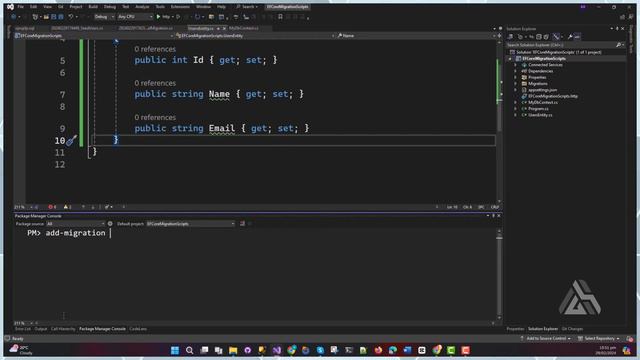640x360 pixels.
Task: Click the Search box in title bar
Action: tap(247, 7)
